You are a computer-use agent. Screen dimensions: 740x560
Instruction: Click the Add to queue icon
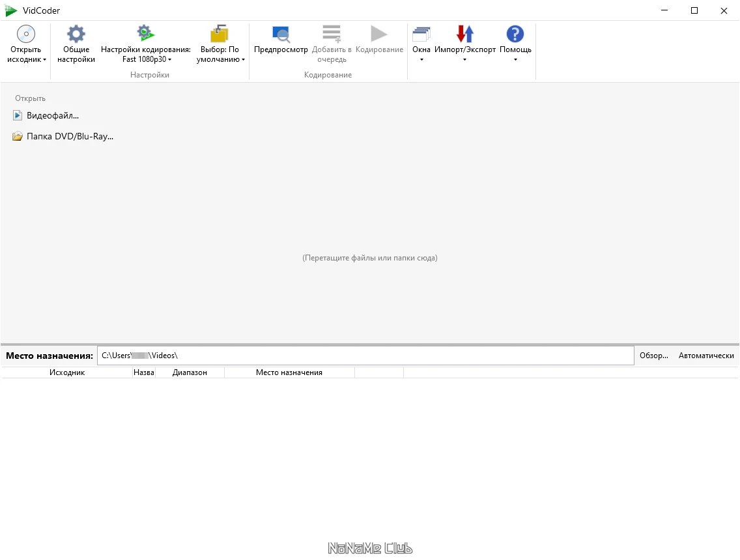tap(332, 34)
